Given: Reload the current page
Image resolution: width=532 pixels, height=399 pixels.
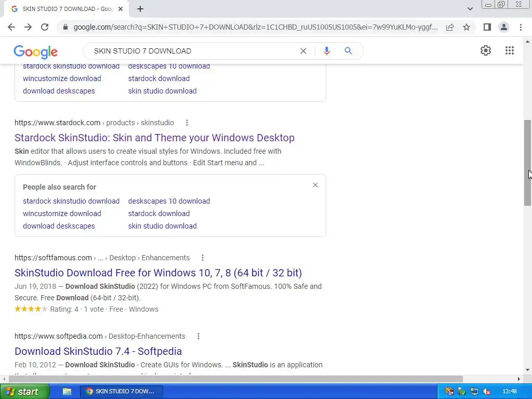Looking at the screenshot, I should pyautogui.click(x=45, y=27).
